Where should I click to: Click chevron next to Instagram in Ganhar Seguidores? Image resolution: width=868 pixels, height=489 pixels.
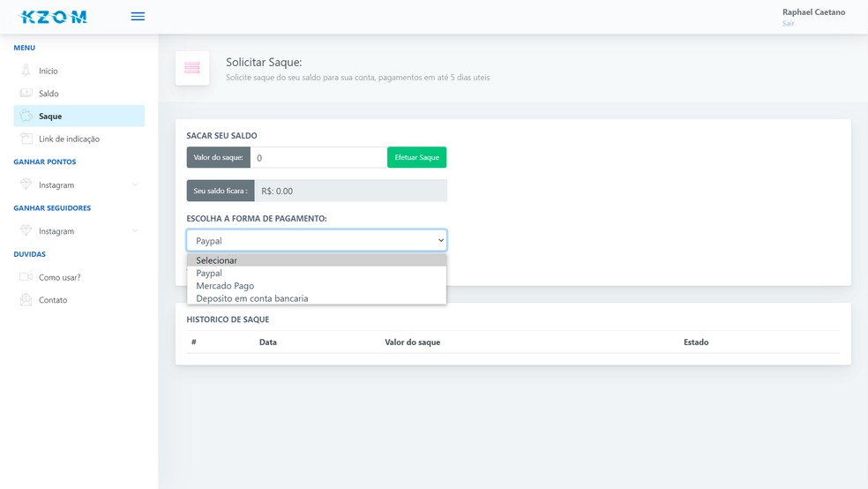click(x=134, y=231)
